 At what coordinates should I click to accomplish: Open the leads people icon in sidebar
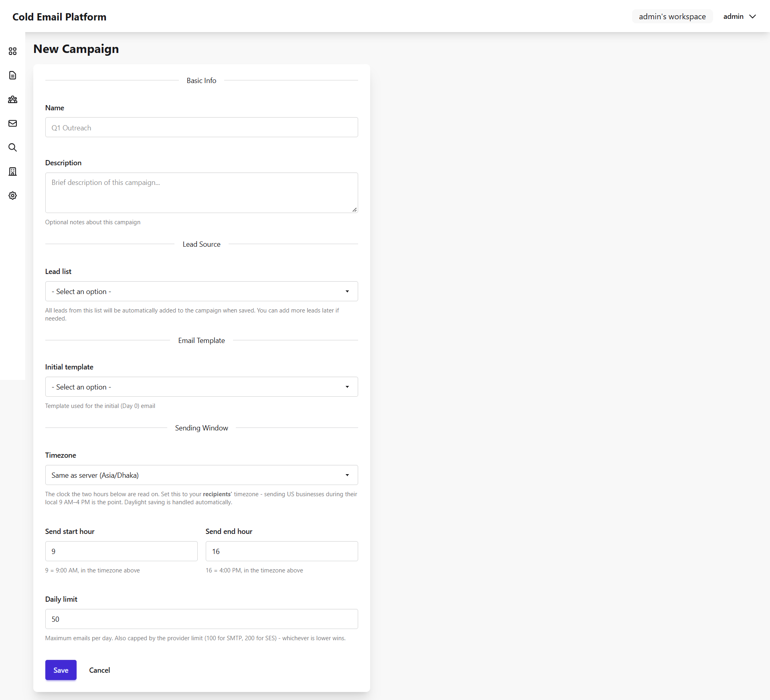click(x=12, y=99)
